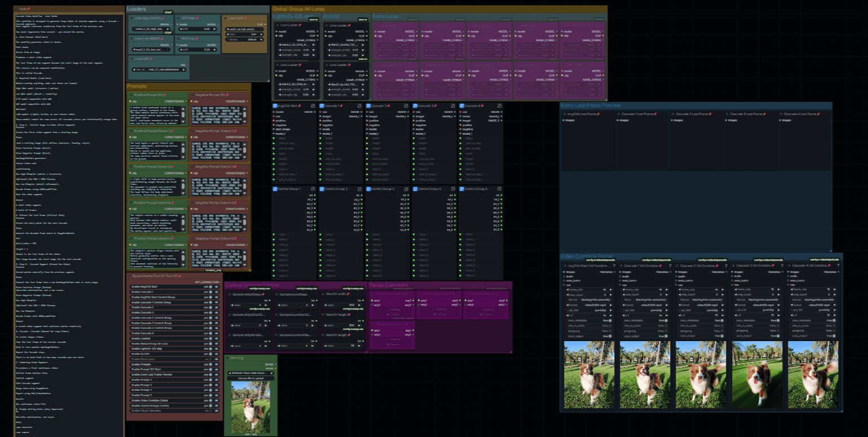The width and height of the screenshot is (868, 437).
Task: Open Load CLIP type selector
Action: click(244, 34)
